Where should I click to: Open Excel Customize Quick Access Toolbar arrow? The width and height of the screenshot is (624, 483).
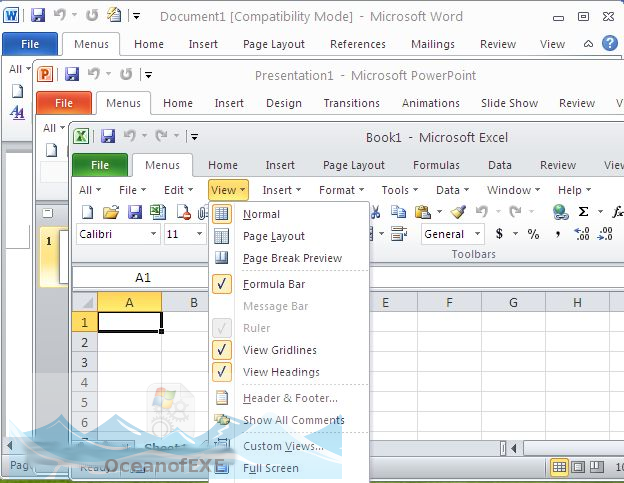click(x=194, y=137)
